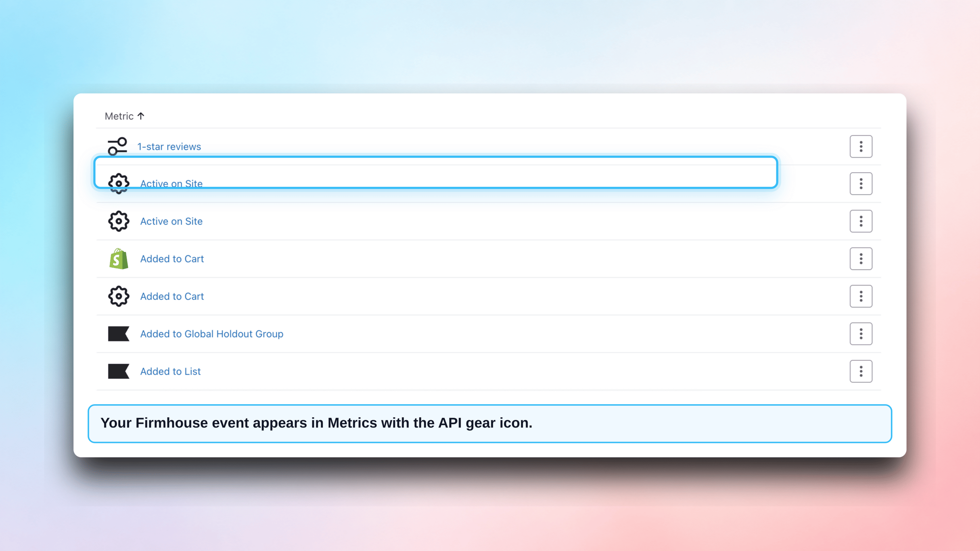
Task: Open the Shopify Added to Cart metric
Action: point(172,258)
